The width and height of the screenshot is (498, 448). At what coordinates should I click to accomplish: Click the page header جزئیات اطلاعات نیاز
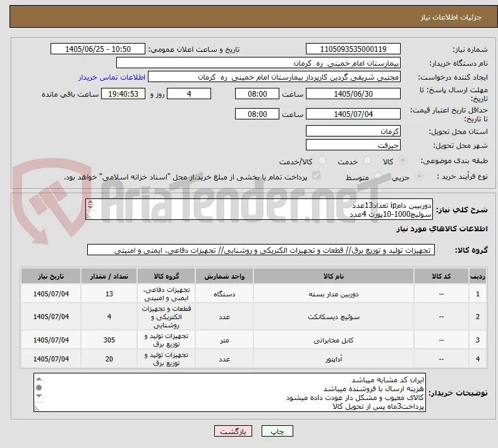pyautogui.click(x=451, y=17)
